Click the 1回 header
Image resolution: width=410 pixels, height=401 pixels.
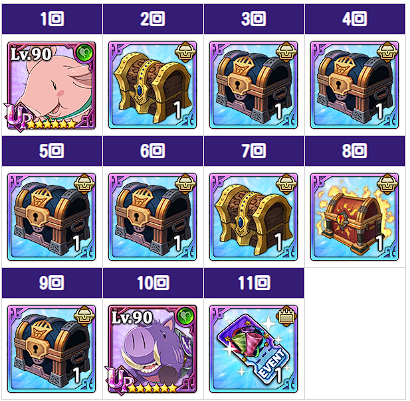tap(52, 19)
